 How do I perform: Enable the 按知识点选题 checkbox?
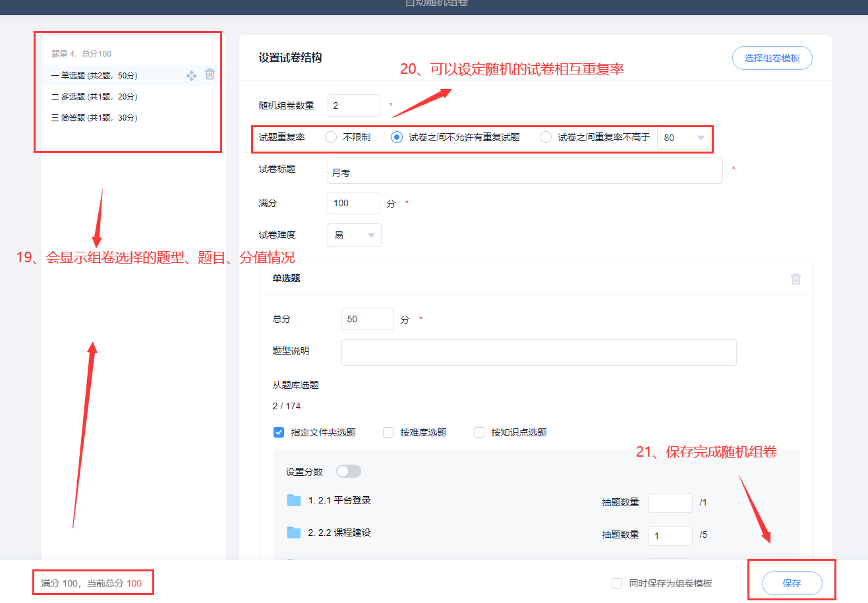point(479,432)
